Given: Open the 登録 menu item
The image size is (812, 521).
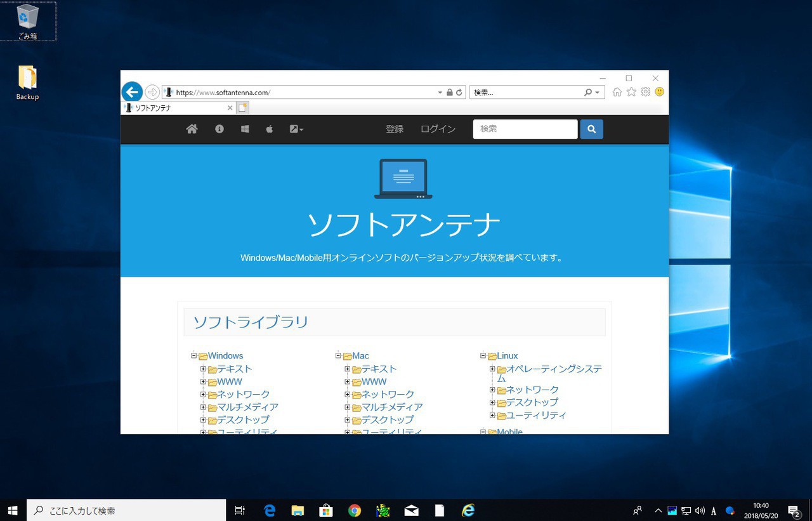Looking at the screenshot, I should 395,129.
